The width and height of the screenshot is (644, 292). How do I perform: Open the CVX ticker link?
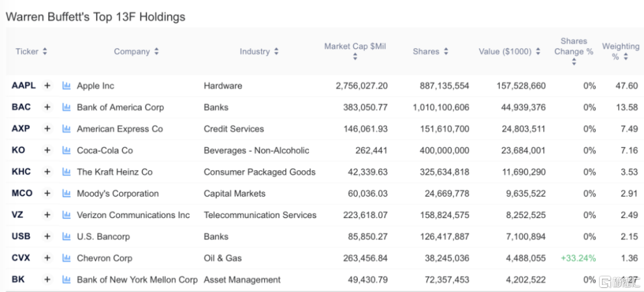20,258
